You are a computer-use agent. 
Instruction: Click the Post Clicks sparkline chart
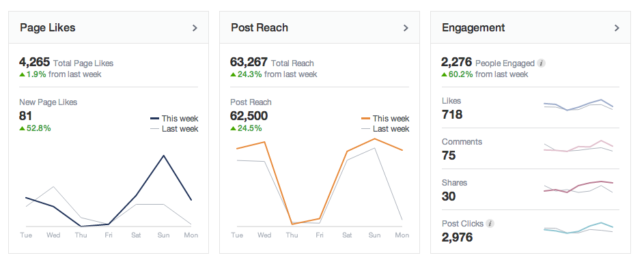click(578, 228)
